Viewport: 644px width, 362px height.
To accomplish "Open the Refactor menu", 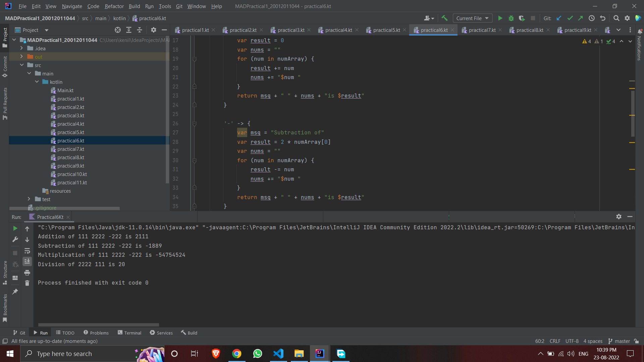I will [x=114, y=6].
